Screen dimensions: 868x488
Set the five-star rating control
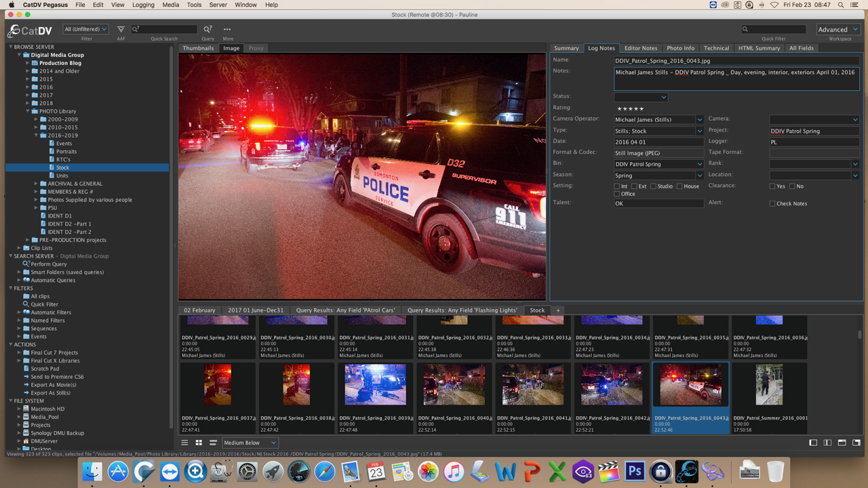point(630,107)
